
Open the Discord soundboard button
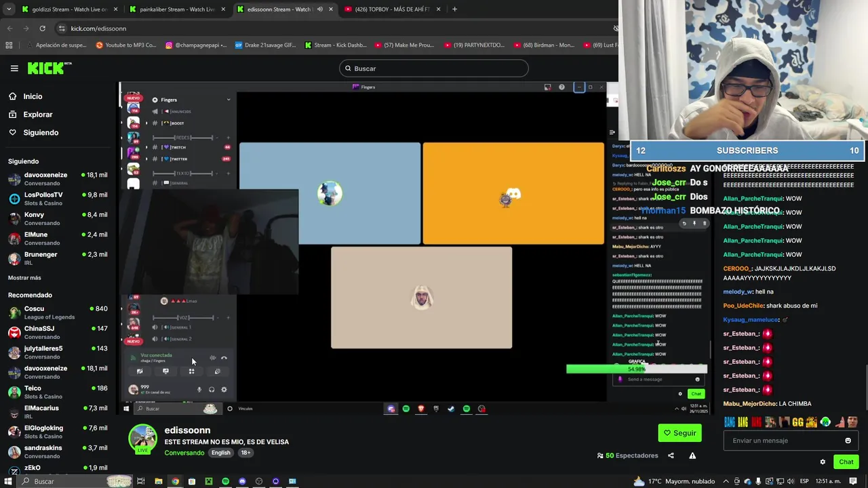(x=218, y=371)
